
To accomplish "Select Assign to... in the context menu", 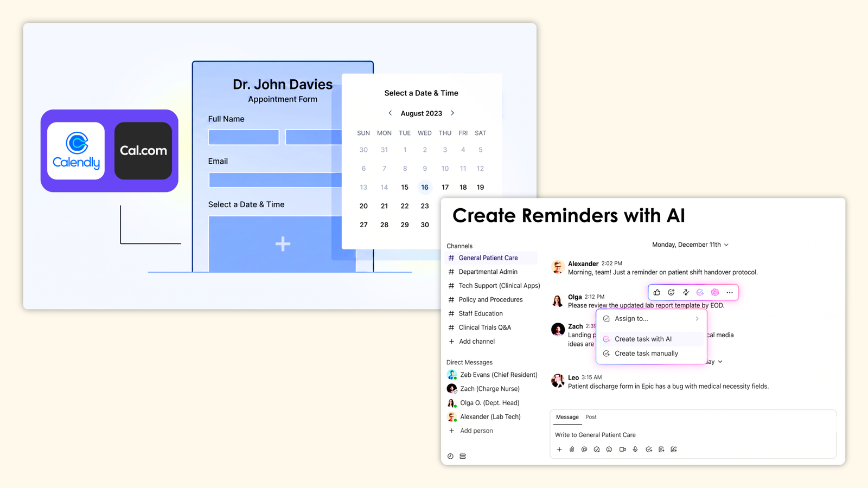I will coord(651,319).
